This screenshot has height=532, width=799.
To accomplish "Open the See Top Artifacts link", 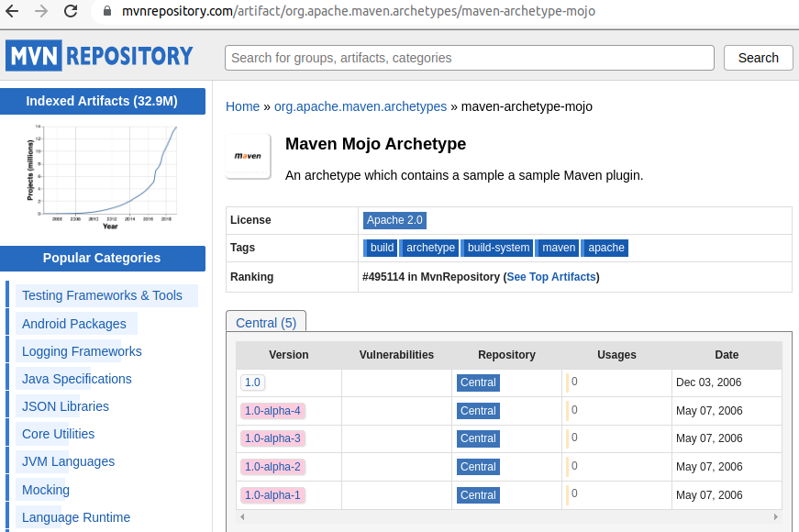I will 551,276.
